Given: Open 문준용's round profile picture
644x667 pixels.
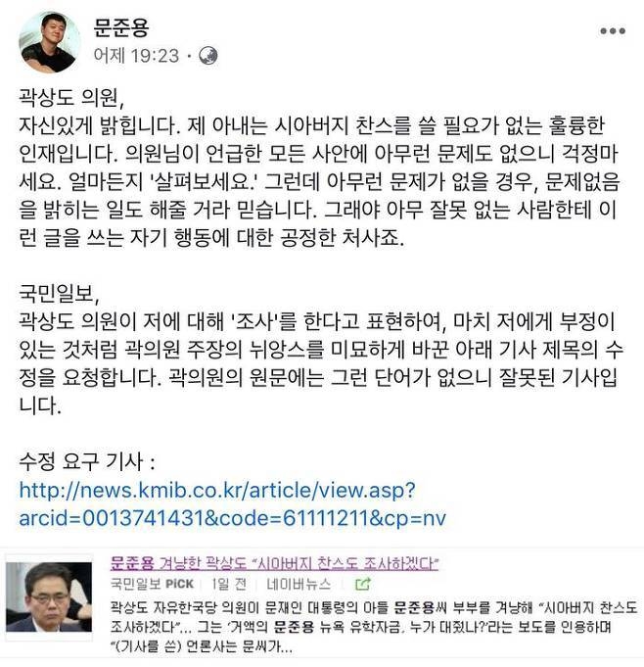Looking at the screenshot, I should 50,42.
